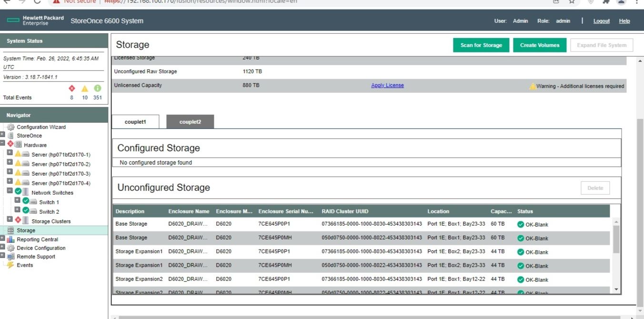
Task: Switch to the couplet2 tab
Action: tap(190, 122)
